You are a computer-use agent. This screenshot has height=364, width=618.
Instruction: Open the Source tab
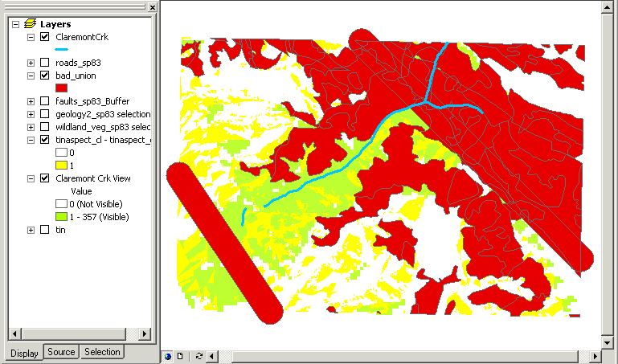point(61,352)
